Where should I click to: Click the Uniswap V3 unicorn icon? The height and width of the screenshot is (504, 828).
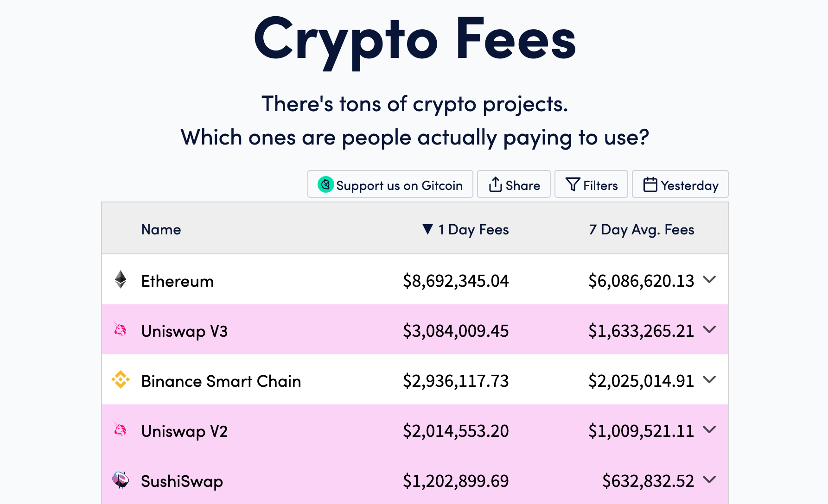[120, 330]
